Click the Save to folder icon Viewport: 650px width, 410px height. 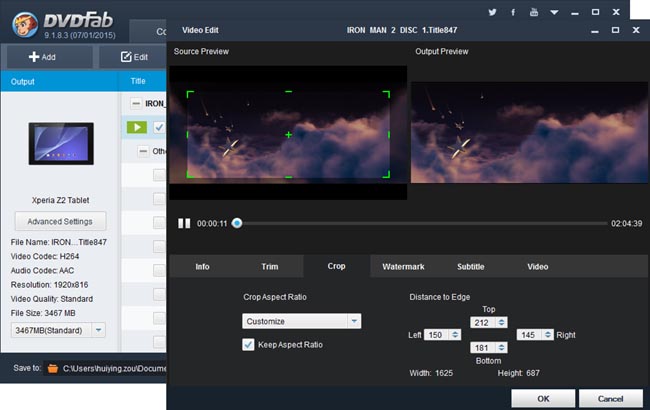click(53, 368)
